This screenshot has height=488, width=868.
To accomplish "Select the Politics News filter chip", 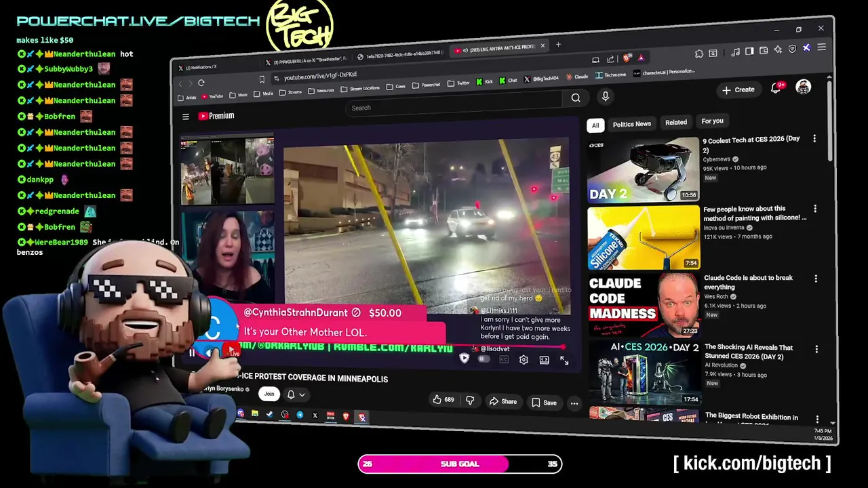I will tap(631, 124).
